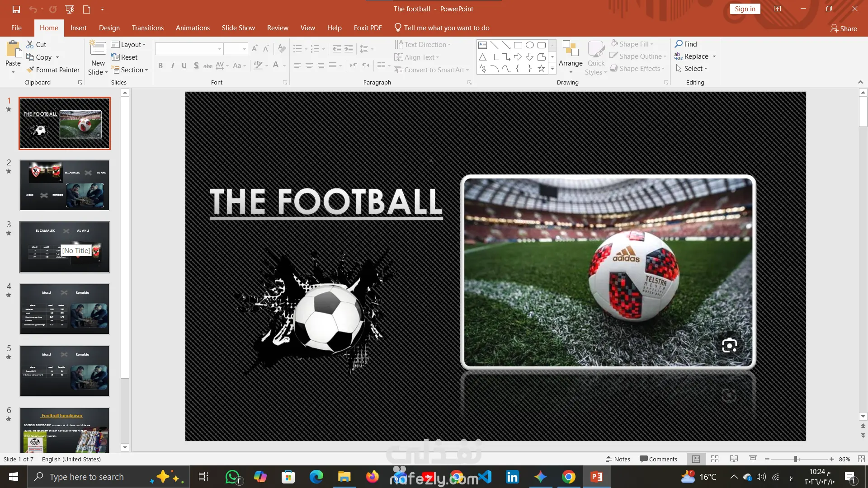Switch to Normal view button
Viewport: 868px width, 488px height.
point(696,459)
